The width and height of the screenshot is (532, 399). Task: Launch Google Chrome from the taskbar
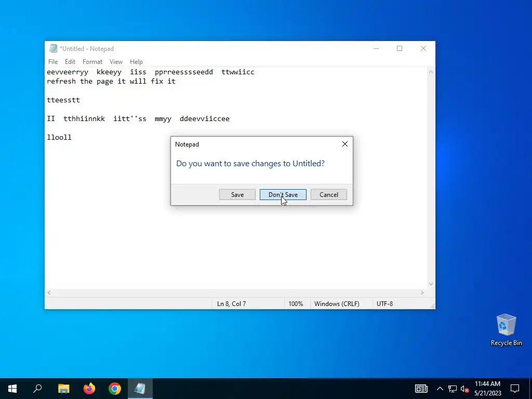(115, 389)
